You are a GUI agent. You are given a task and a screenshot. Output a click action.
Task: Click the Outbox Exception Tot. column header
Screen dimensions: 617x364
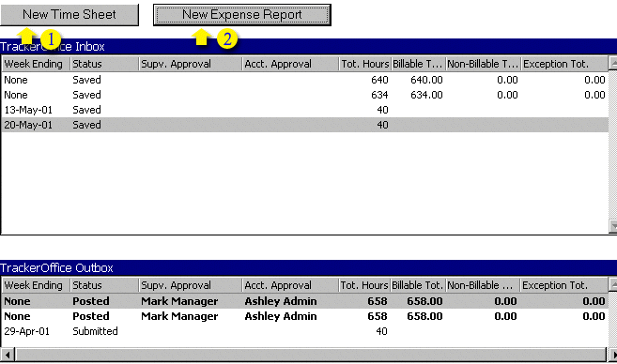[x=563, y=285]
